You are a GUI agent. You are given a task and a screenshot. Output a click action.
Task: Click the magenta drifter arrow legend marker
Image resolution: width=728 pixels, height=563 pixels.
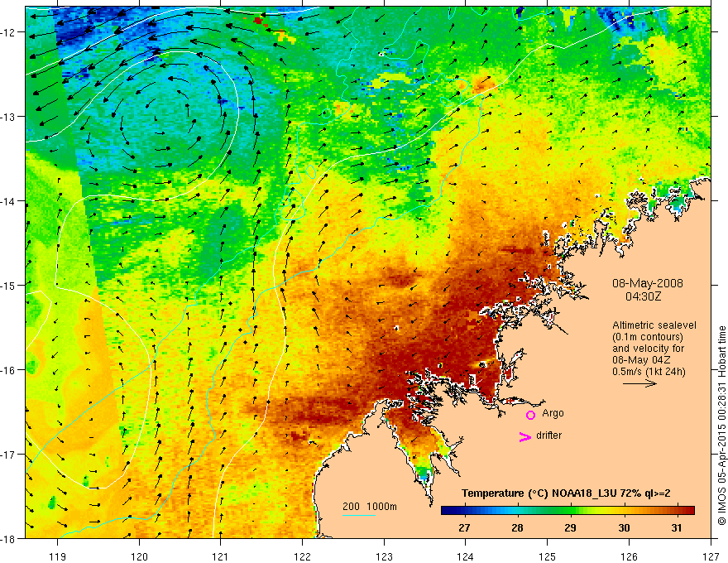coord(525,436)
